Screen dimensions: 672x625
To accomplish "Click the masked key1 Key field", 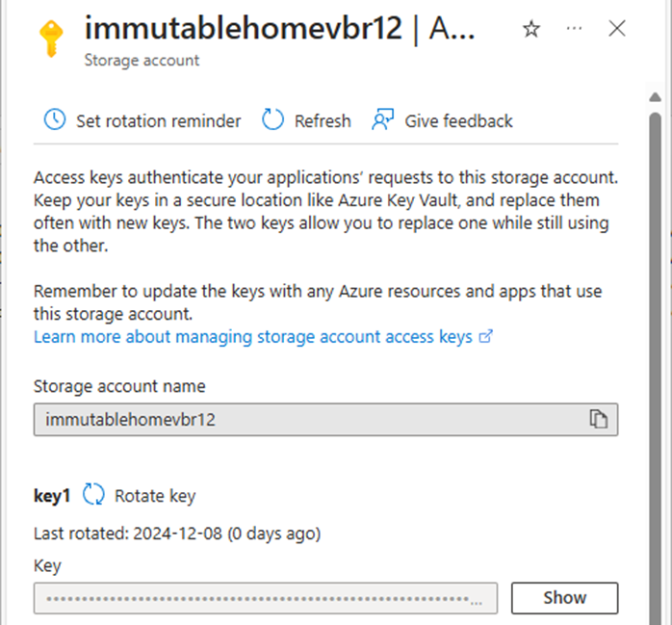I will click(266, 598).
